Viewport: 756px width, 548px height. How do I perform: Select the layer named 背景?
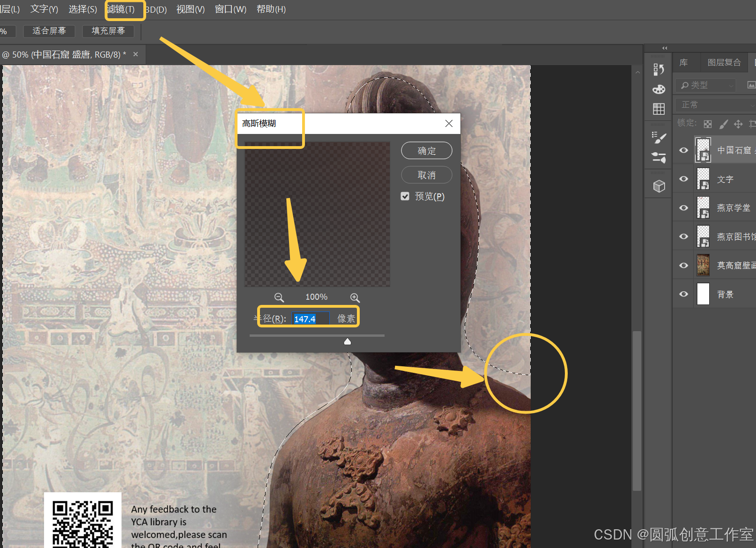pyautogui.click(x=725, y=295)
